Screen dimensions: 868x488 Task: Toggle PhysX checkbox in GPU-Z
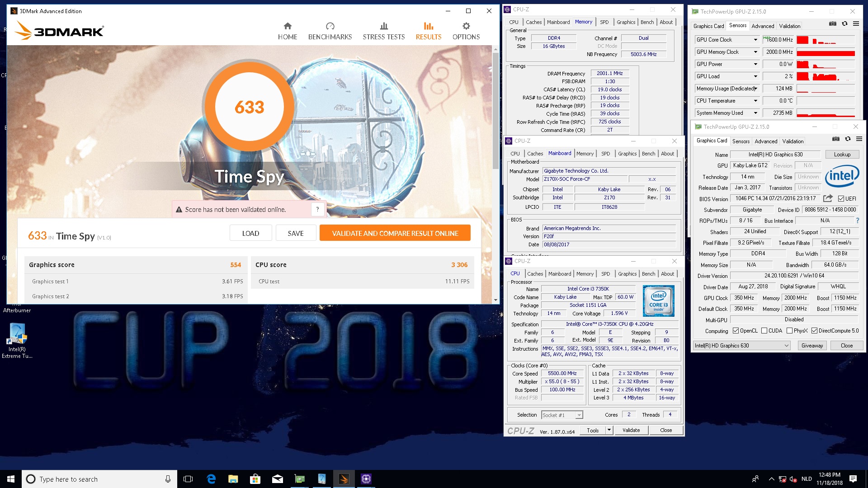pyautogui.click(x=789, y=331)
